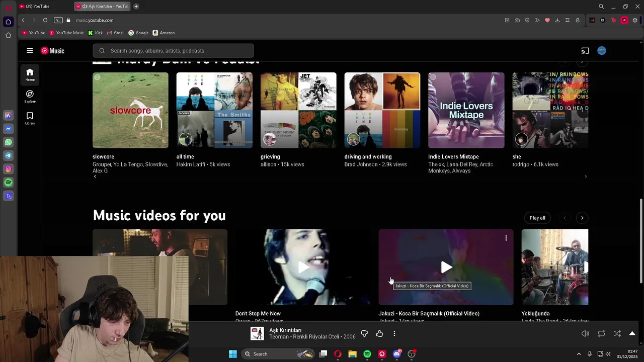Play the Jakuzi Koca Bir Saçmalık video
Screen dimensions: 644x362
click(446, 267)
